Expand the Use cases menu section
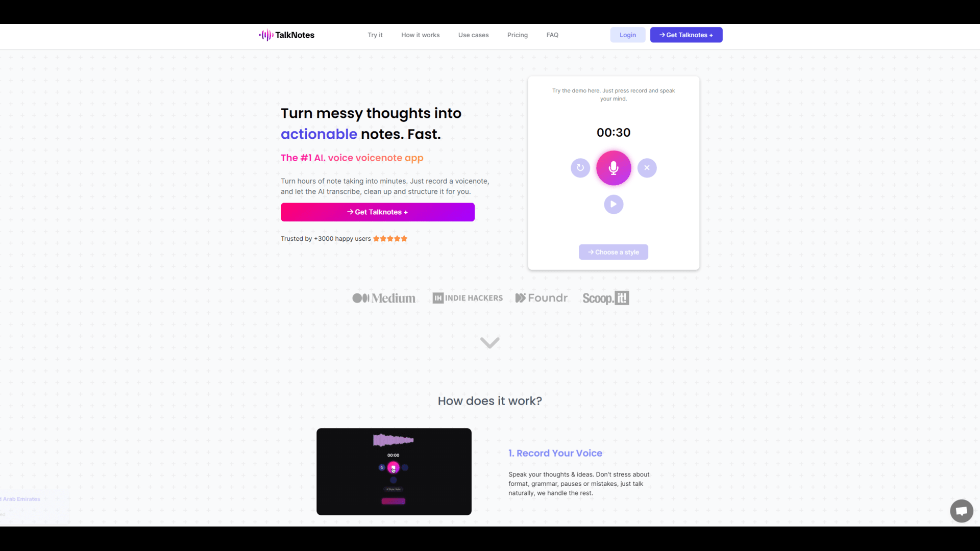 (x=473, y=35)
